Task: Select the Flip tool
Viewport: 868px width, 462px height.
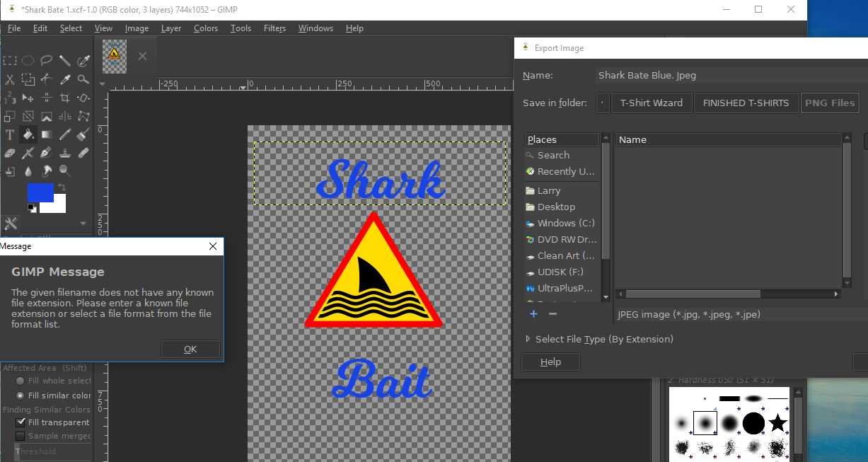Action: click(65, 116)
